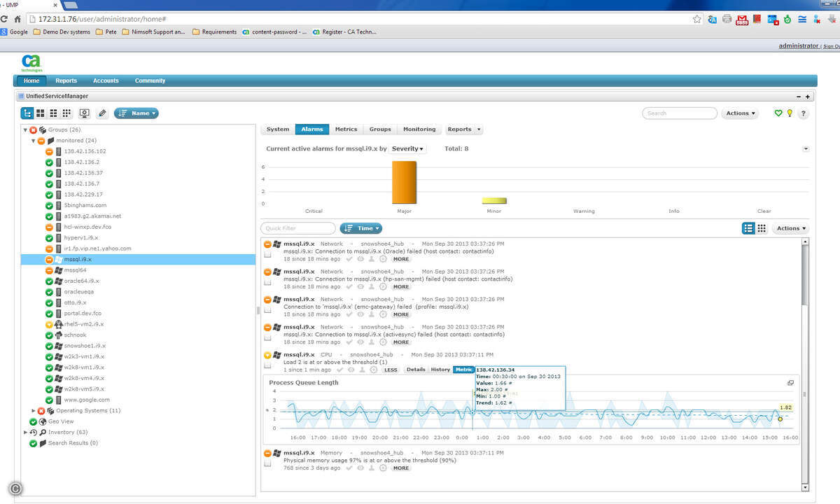Acknowledge the Oracle connection alarm checkmark icon
The image size is (840, 504).
(348, 259)
